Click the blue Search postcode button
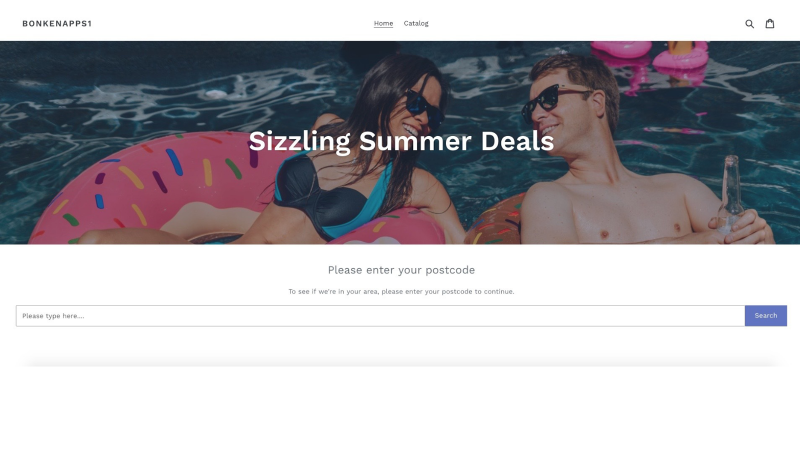 [765, 316]
